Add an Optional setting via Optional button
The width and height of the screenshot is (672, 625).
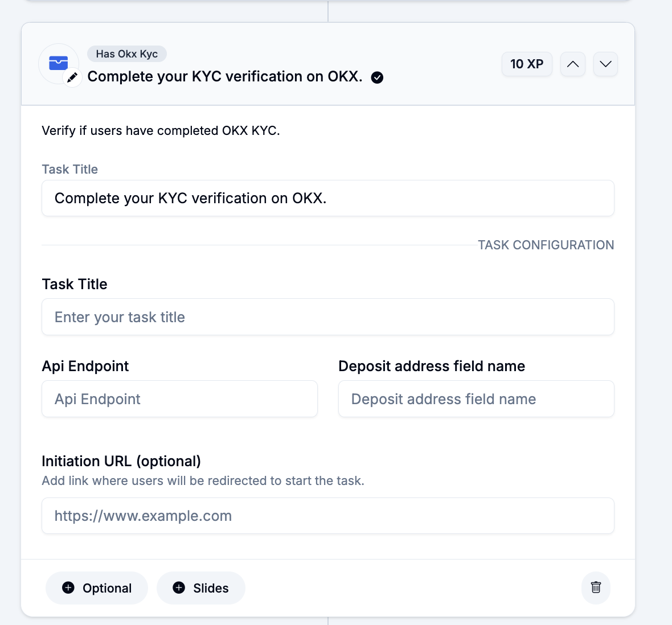click(x=97, y=588)
